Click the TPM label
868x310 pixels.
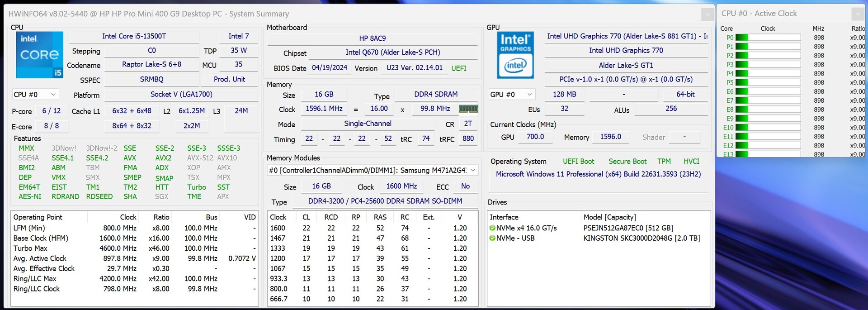click(x=664, y=162)
